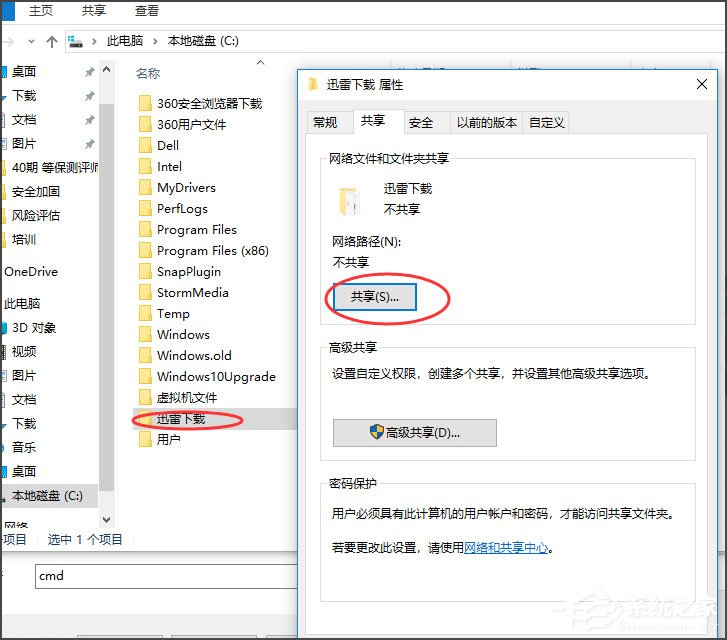Click the 名称 column header
This screenshot has height=640, width=727.
[x=148, y=73]
